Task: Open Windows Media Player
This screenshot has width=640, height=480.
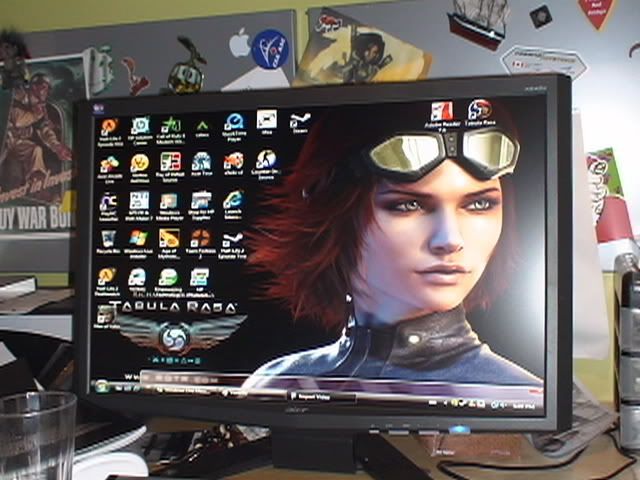Action: click(169, 207)
